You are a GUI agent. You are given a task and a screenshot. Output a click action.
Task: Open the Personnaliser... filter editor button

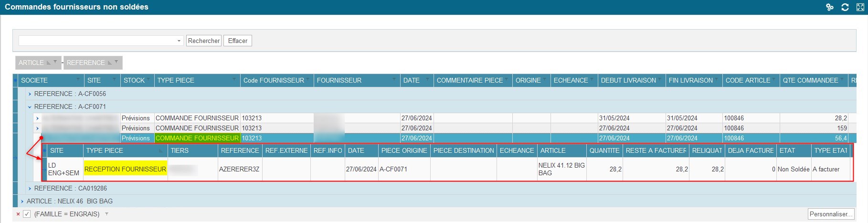(830, 214)
